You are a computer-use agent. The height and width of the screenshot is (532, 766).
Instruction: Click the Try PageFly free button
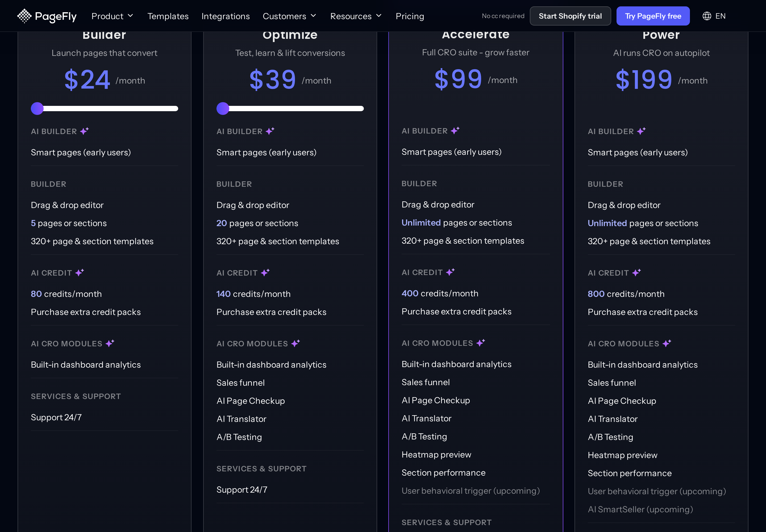tap(653, 16)
